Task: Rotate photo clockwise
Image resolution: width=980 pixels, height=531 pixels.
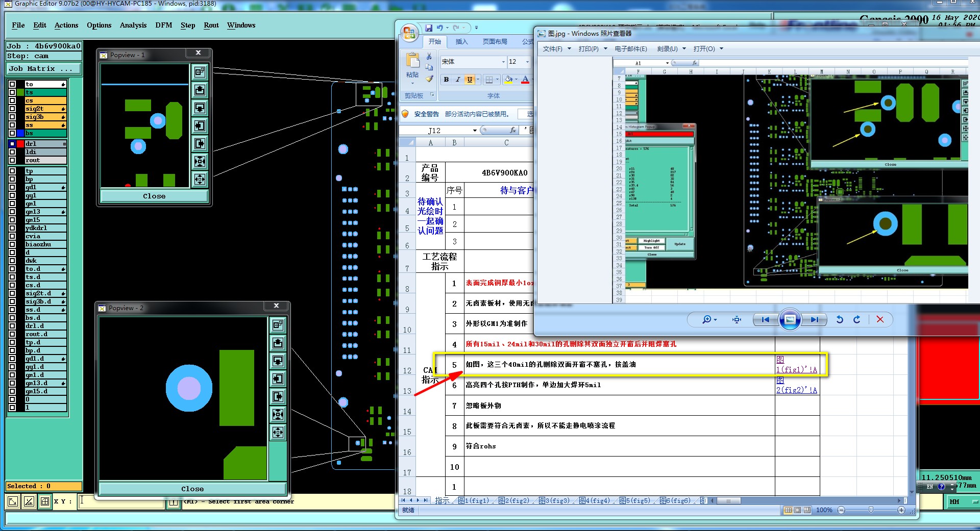Action: 857,319
